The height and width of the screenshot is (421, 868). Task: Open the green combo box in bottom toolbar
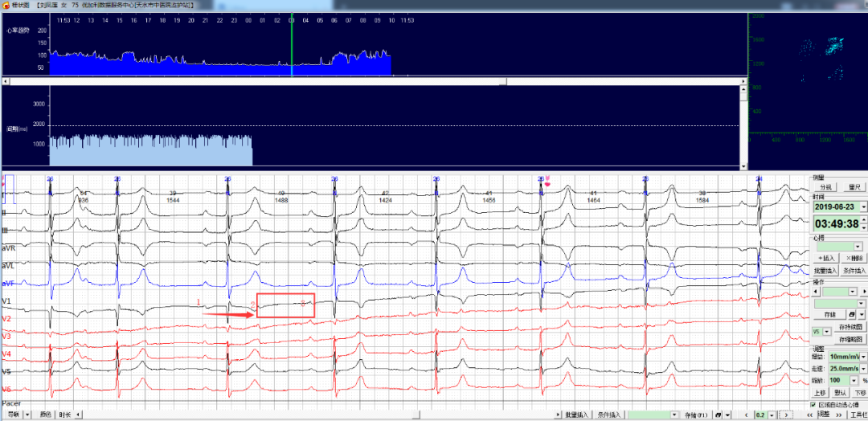[x=674, y=415]
